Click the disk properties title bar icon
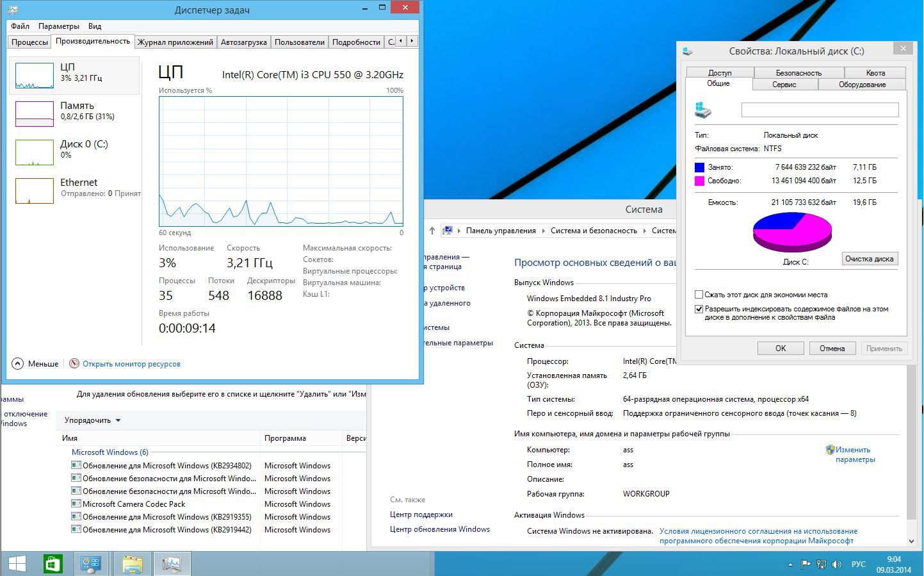 [688, 51]
